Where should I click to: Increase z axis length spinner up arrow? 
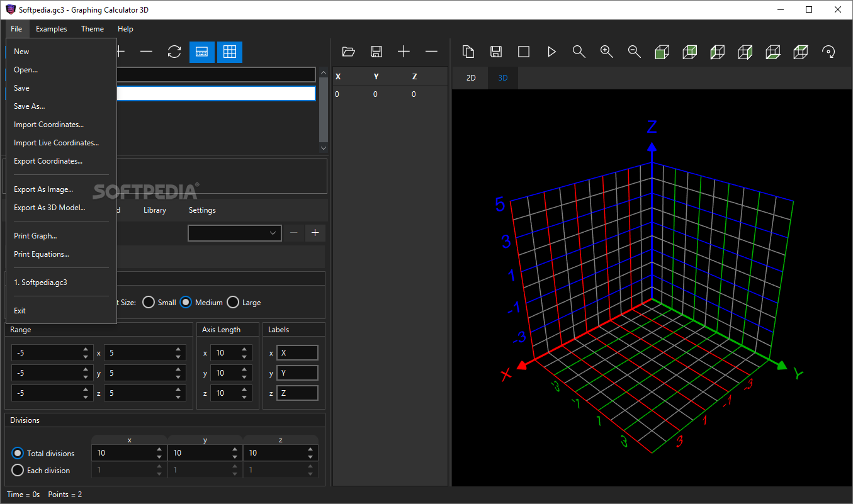(244, 389)
